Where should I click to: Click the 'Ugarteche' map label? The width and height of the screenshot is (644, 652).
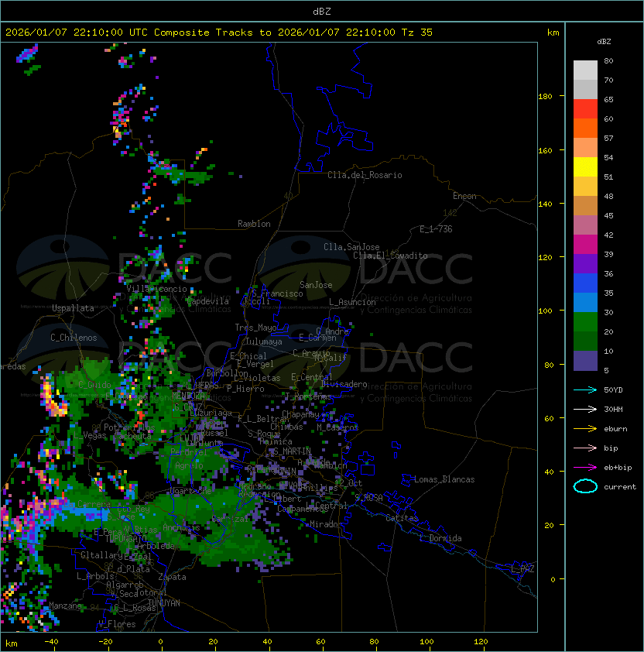coord(191,491)
